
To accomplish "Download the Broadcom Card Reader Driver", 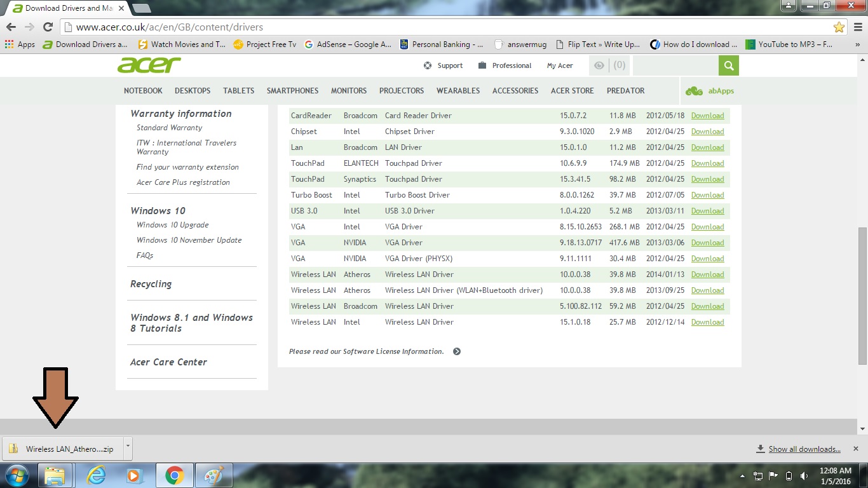I will click(708, 116).
